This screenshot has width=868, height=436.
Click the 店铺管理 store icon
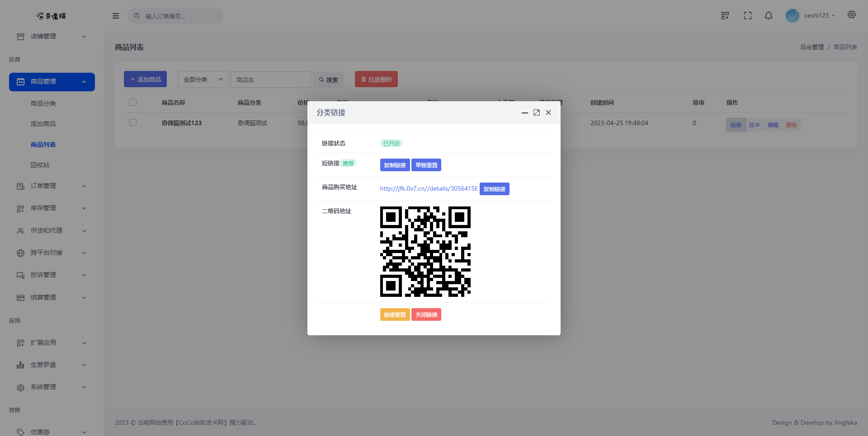coord(20,37)
